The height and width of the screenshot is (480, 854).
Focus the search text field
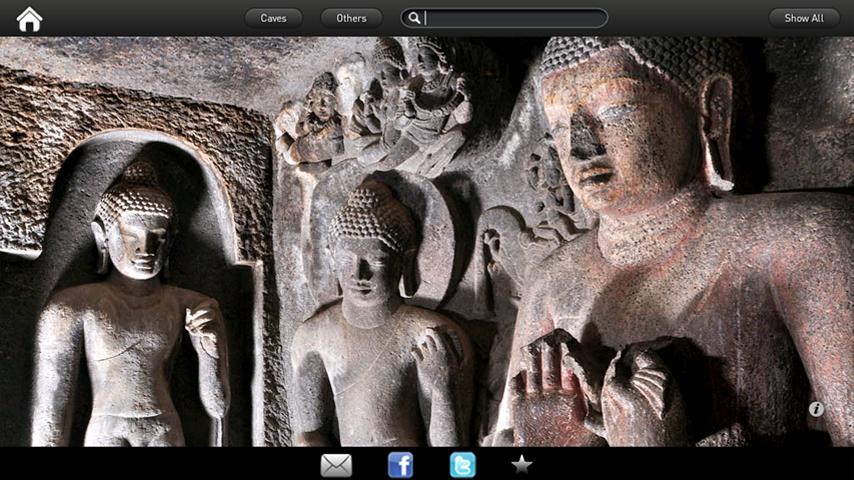click(x=504, y=18)
